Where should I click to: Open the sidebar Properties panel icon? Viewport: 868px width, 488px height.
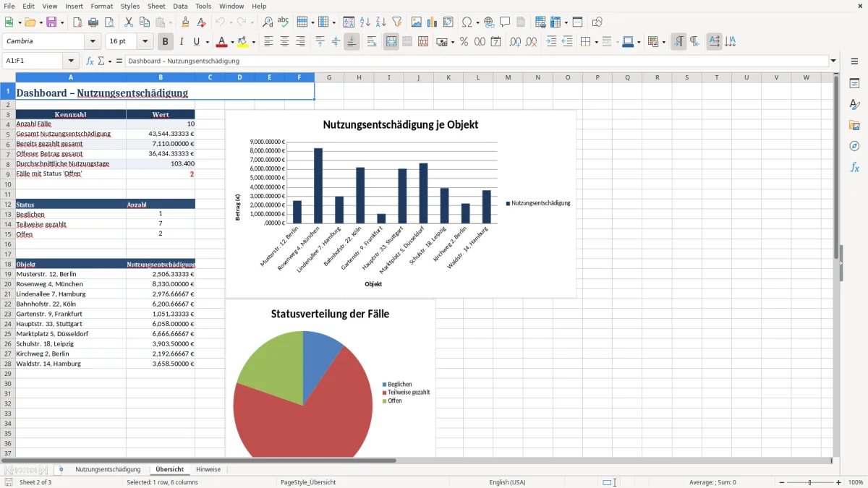tap(854, 84)
